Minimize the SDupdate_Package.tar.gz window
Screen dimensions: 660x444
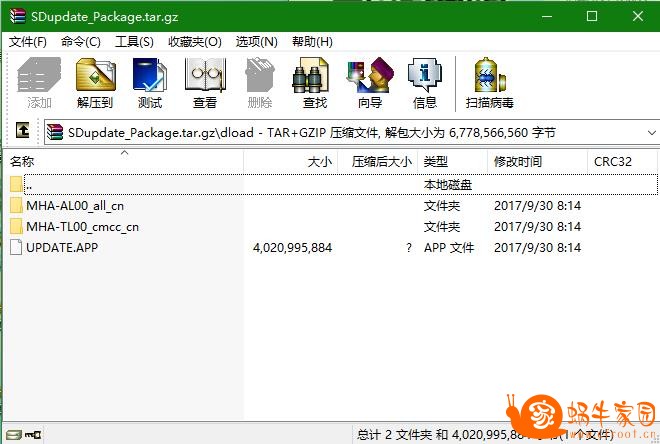[x=547, y=16]
